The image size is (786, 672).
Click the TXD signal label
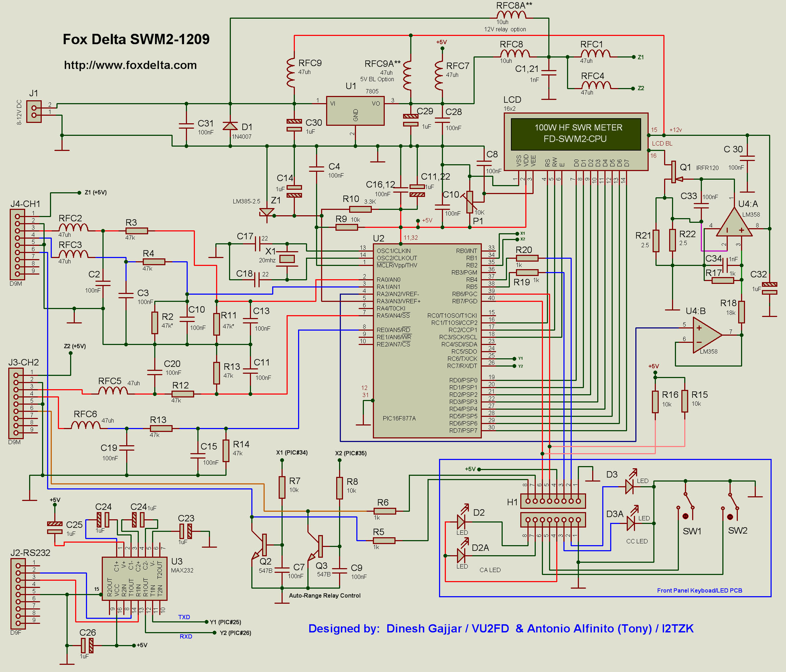pos(184,617)
